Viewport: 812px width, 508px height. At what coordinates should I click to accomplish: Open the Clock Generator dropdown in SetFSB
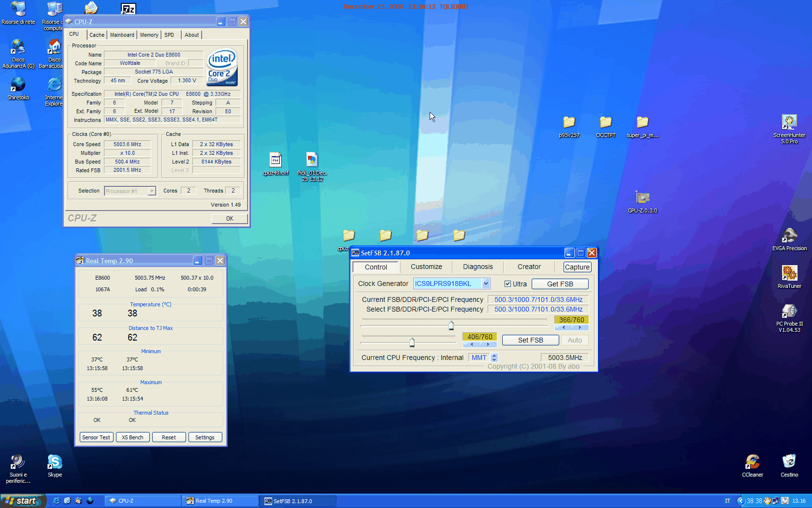click(x=486, y=284)
